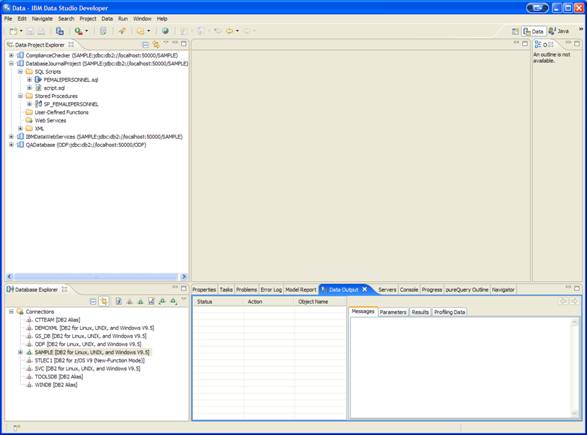Collapse the Connections node
This screenshot has width=587, height=435.
point(11,311)
